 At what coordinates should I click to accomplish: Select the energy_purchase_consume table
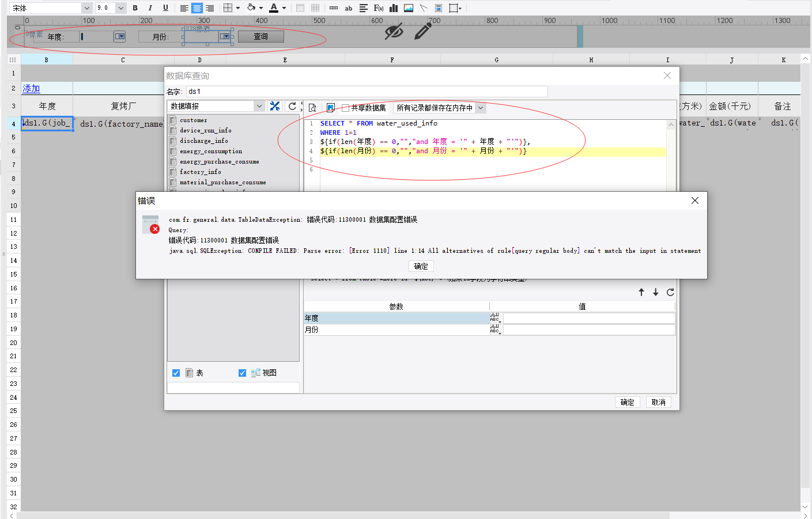(x=219, y=162)
